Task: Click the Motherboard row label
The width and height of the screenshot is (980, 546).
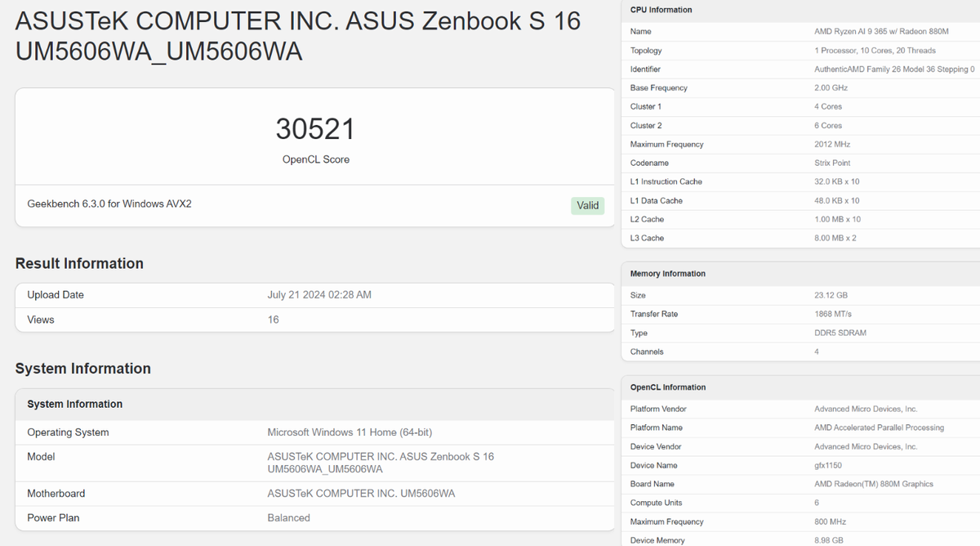Action: [x=56, y=494]
